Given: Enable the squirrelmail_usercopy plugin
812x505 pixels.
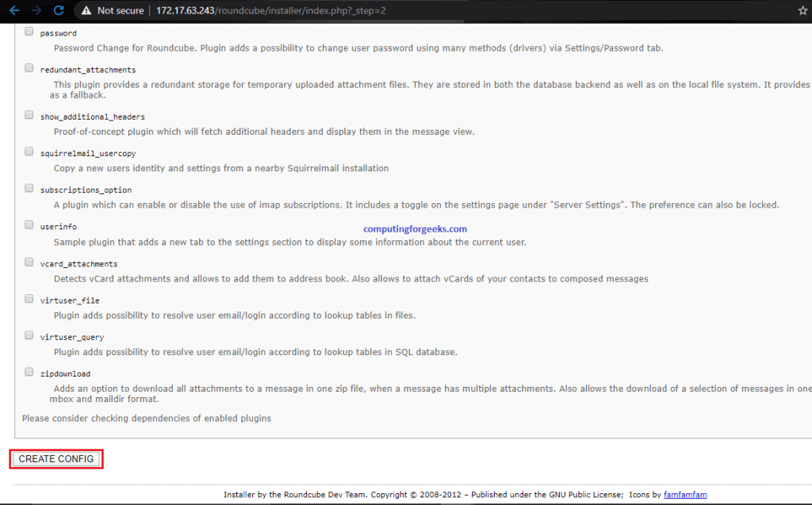Looking at the screenshot, I should pos(29,151).
